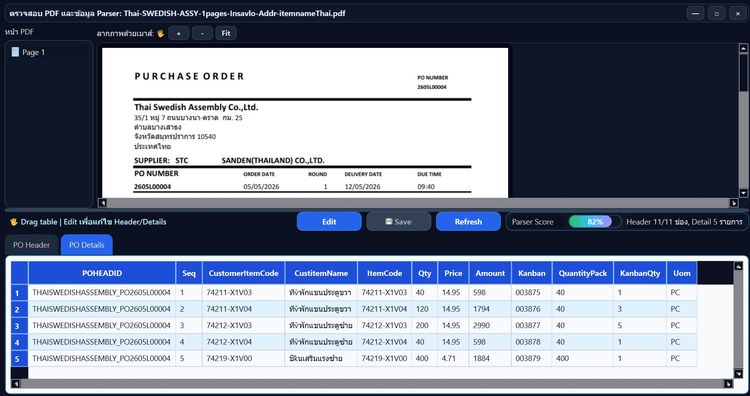Click Kanban cell 003878
Screen dimensions: 750x396
tap(531, 342)
